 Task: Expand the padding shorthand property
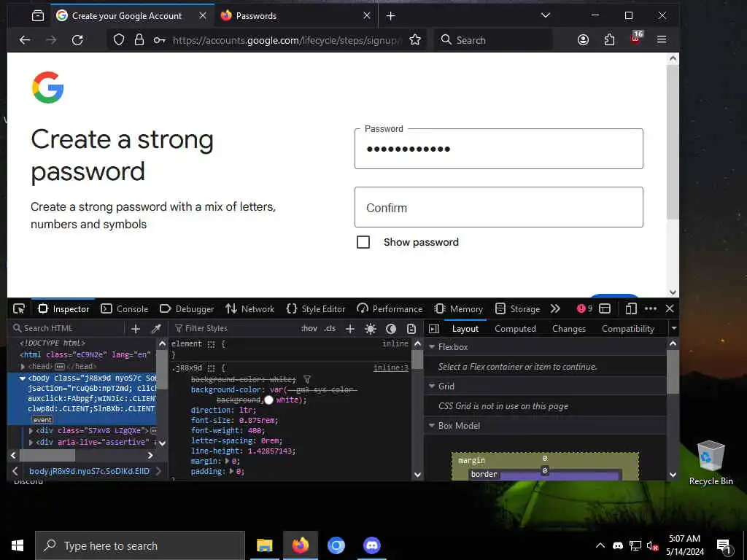pyautogui.click(x=231, y=472)
